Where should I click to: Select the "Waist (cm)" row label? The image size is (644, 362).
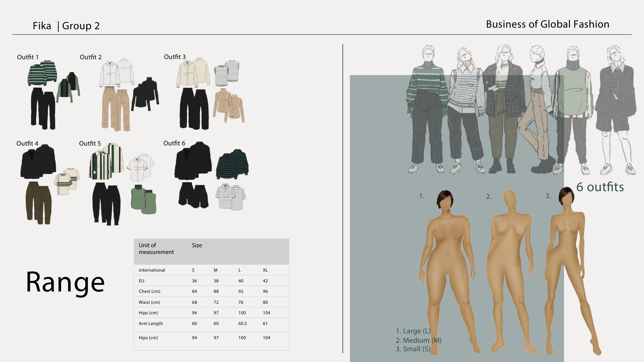[149, 302]
